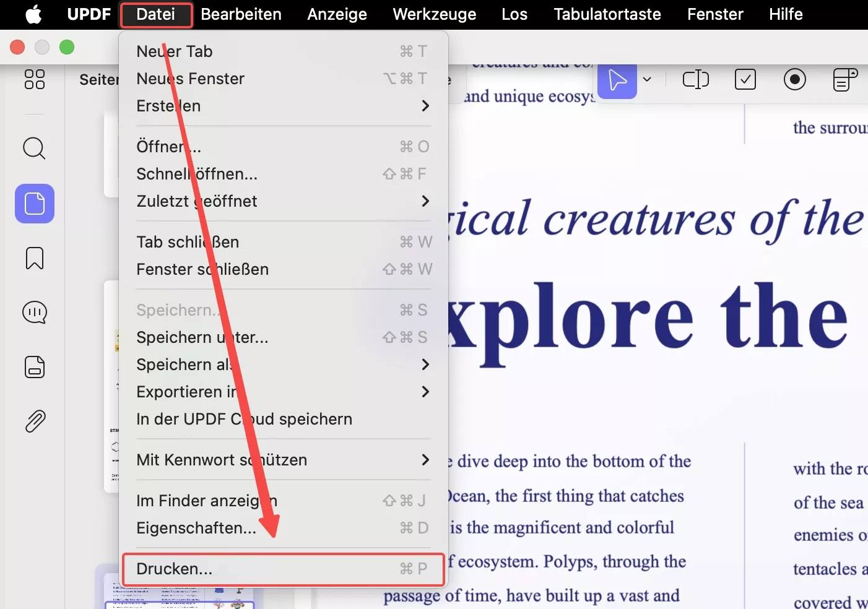Open the search panel in the sidebar
Image resolution: width=868 pixels, height=609 pixels.
[34, 149]
